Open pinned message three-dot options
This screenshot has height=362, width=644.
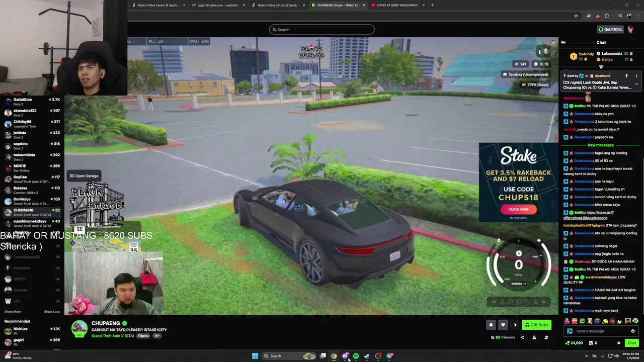point(636,76)
